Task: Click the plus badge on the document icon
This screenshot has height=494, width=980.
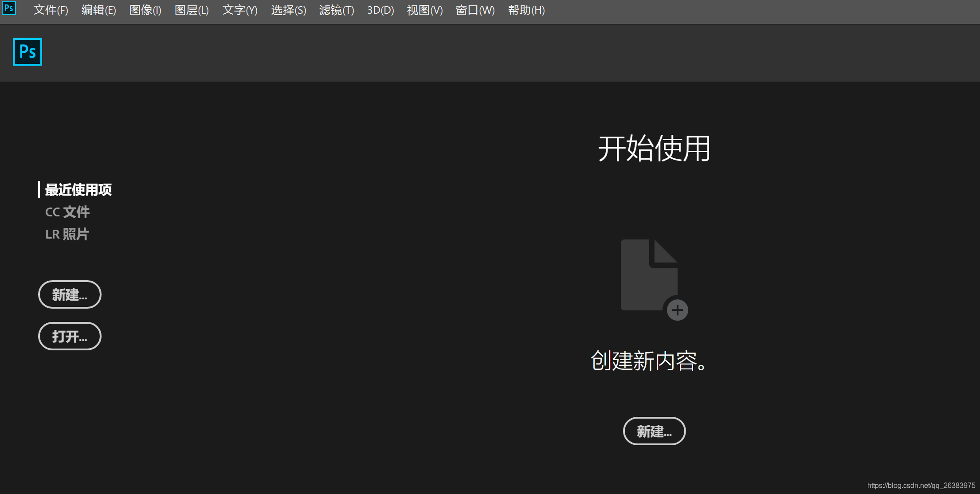Action: click(677, 310)
